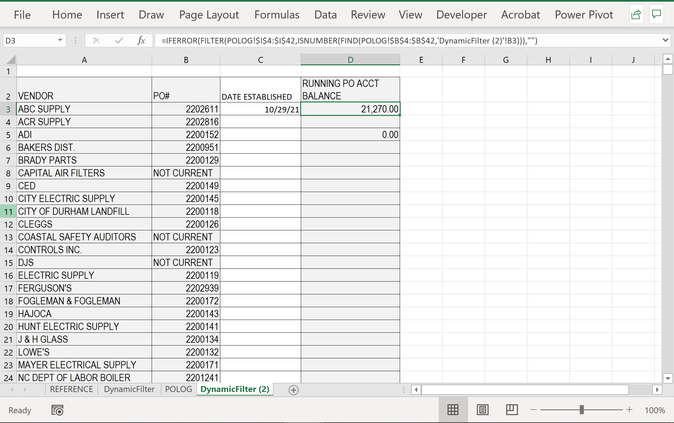Click the zoom slider handle
The width and height of the screenshot is (674, 423).
click(x=581, y=410)
